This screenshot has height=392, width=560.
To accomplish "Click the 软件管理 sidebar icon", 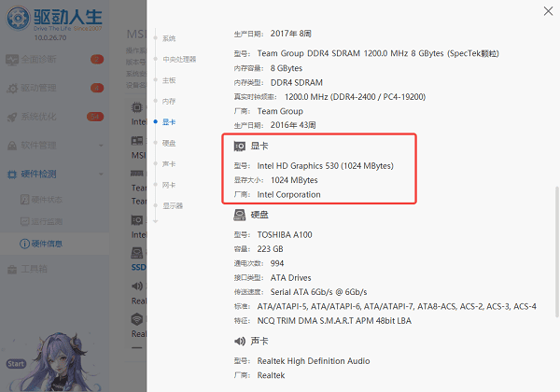I will click(13, 145).
